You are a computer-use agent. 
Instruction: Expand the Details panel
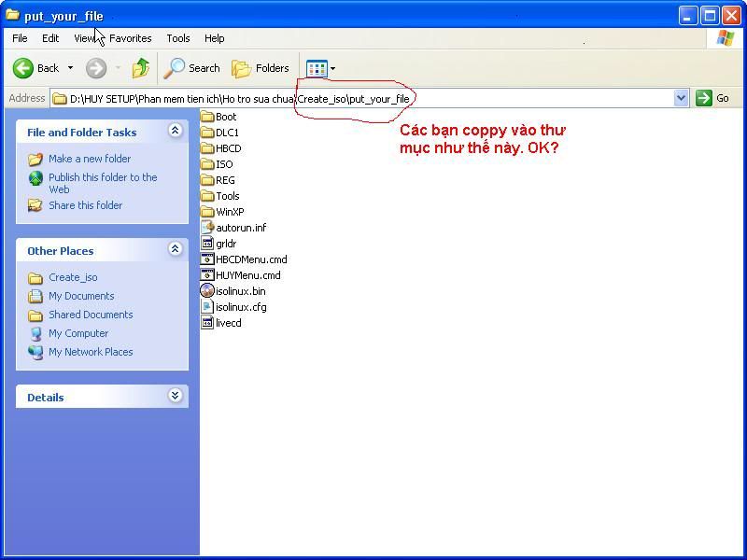click(x=176, y=396)
